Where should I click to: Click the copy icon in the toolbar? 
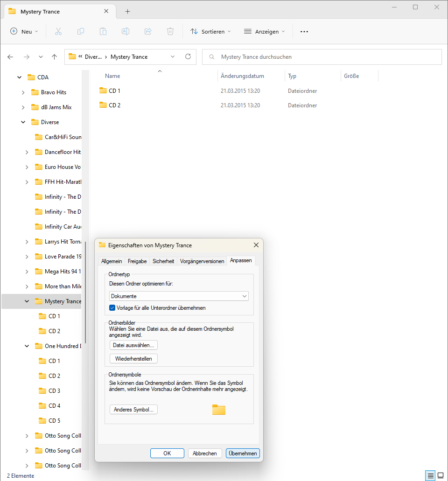(x=80, y=31)
